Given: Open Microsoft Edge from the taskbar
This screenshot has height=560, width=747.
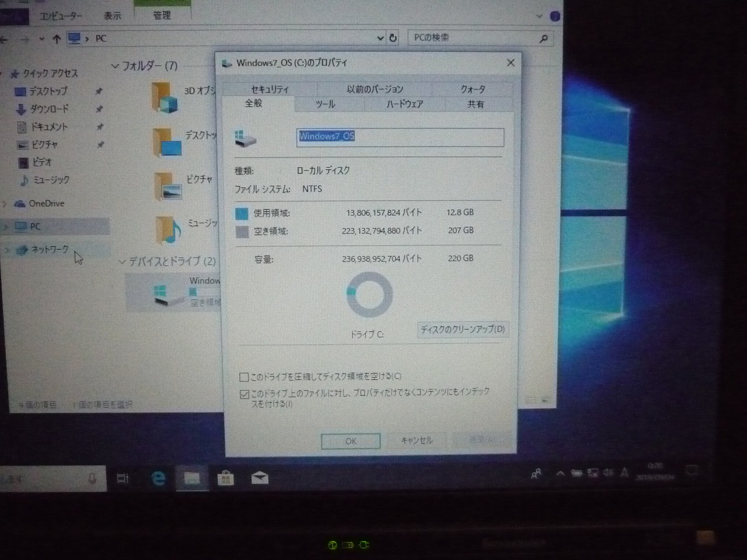Looking at the screenshot, I should pyautogui.click(x=158, y=479).
